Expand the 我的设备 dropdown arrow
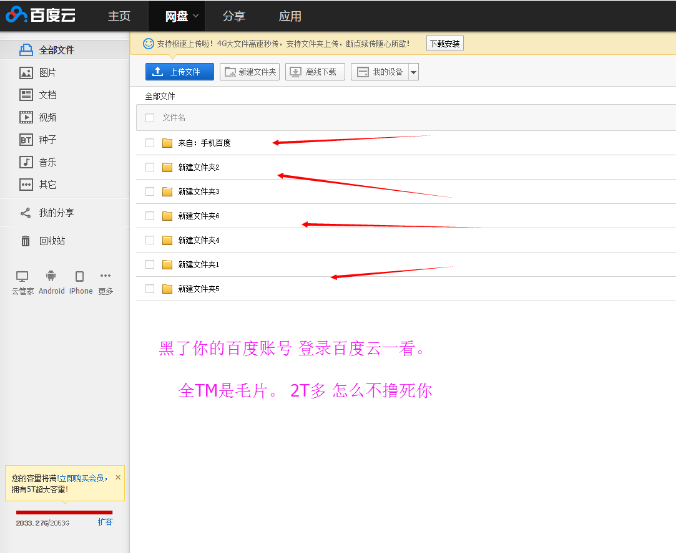This screenshot has height=554, width=676. point(413,72)
